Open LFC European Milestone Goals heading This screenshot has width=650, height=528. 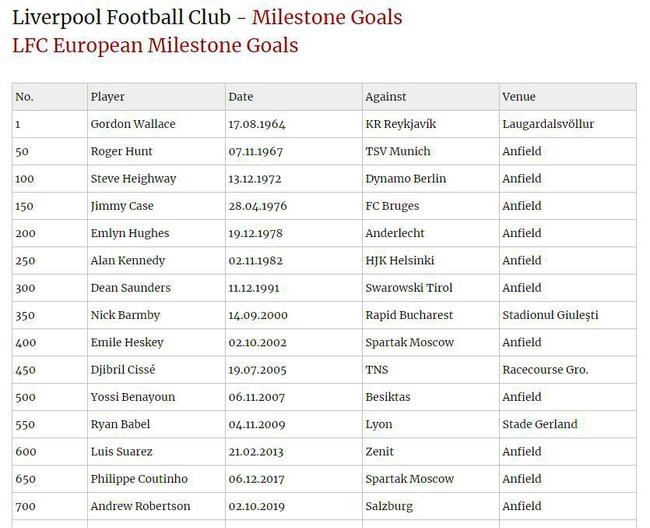(155, 45)
